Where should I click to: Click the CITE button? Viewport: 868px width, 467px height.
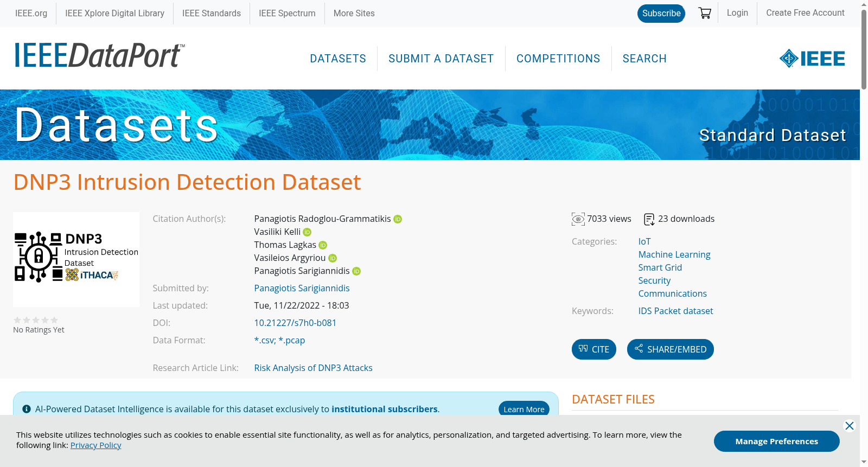tap(594, 349)
